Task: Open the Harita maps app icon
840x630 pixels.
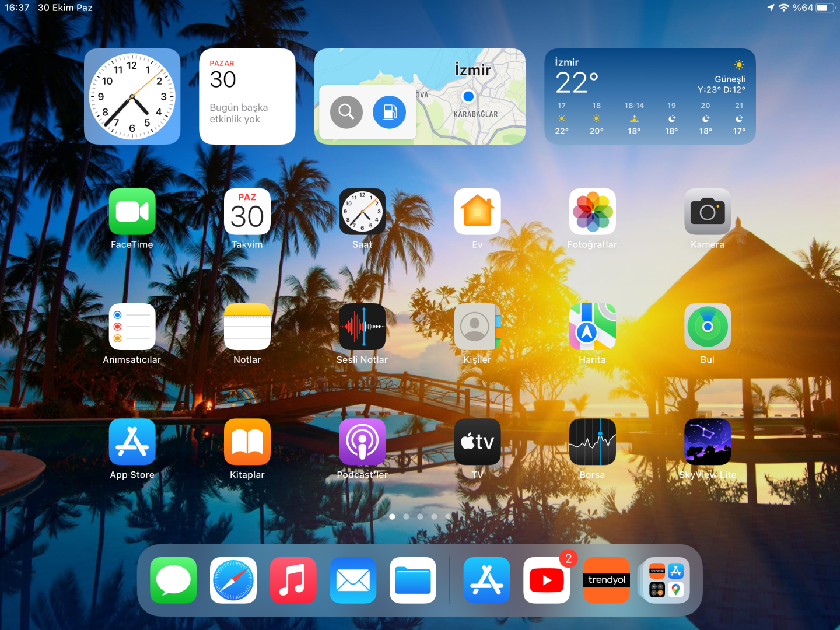Action: point(593,327)
